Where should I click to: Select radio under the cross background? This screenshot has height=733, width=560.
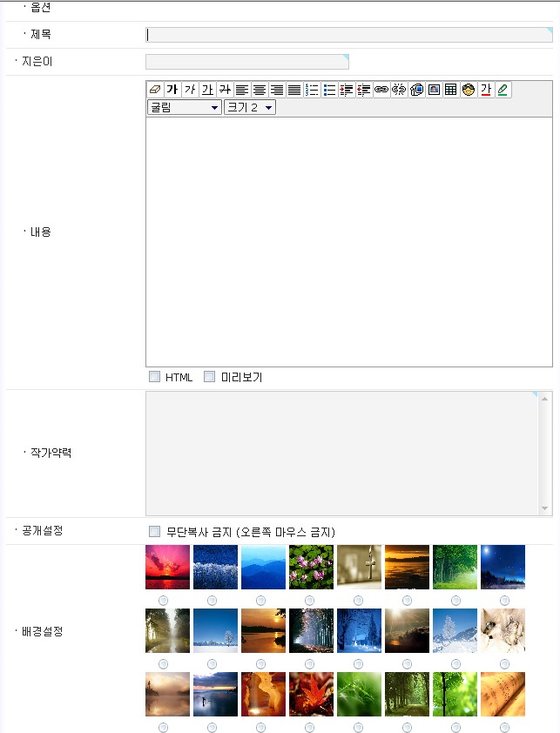[358, 600]
